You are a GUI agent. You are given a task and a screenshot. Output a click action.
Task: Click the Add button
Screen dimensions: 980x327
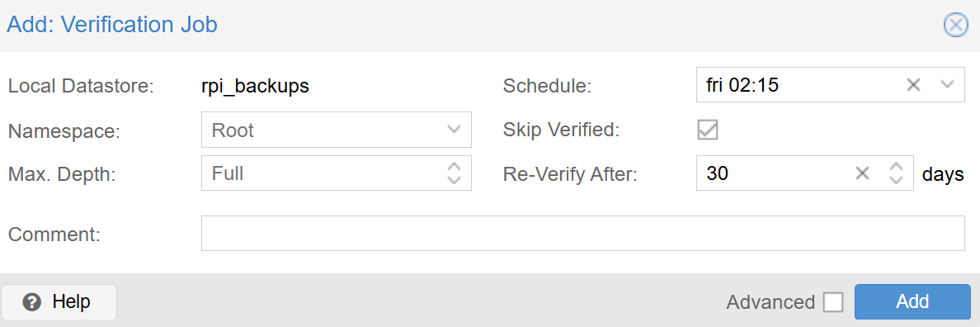pos(912,302)
